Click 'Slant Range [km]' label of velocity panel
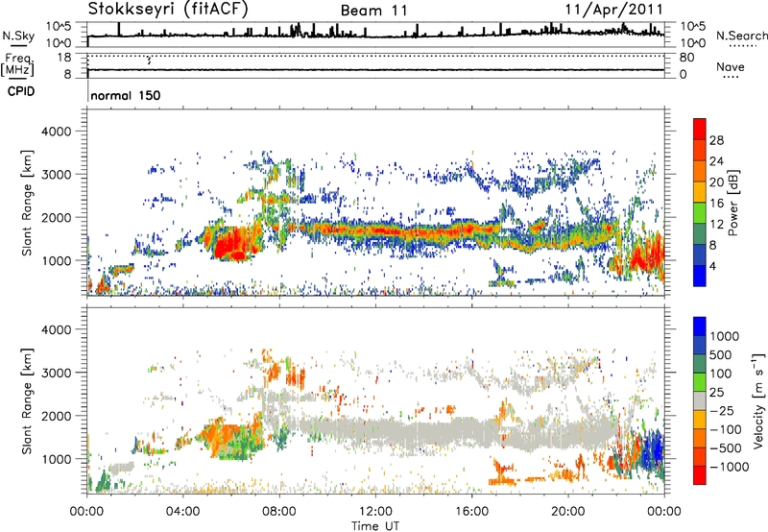This screenshot has height=532, width=768. [x=27, y=401]
